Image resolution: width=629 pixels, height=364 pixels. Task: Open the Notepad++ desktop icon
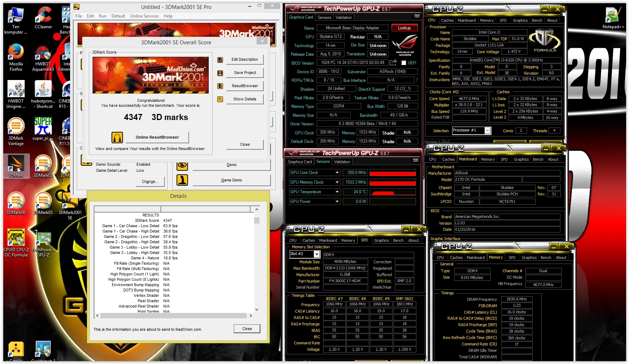[x=613, y=17]
